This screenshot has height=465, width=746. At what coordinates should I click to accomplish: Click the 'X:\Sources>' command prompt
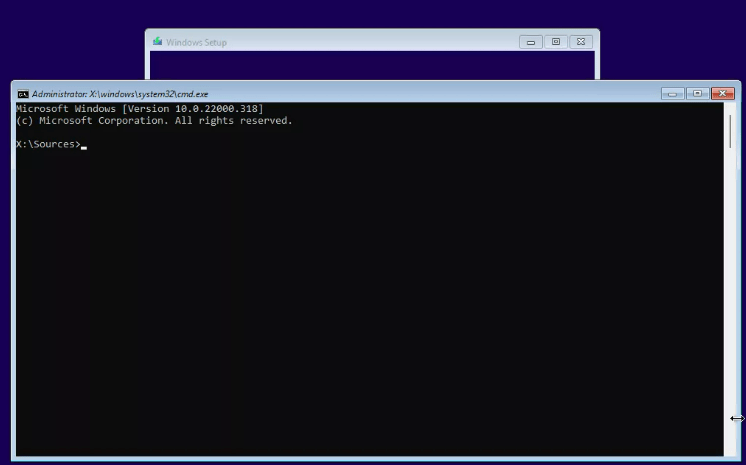tap(48, 144)
